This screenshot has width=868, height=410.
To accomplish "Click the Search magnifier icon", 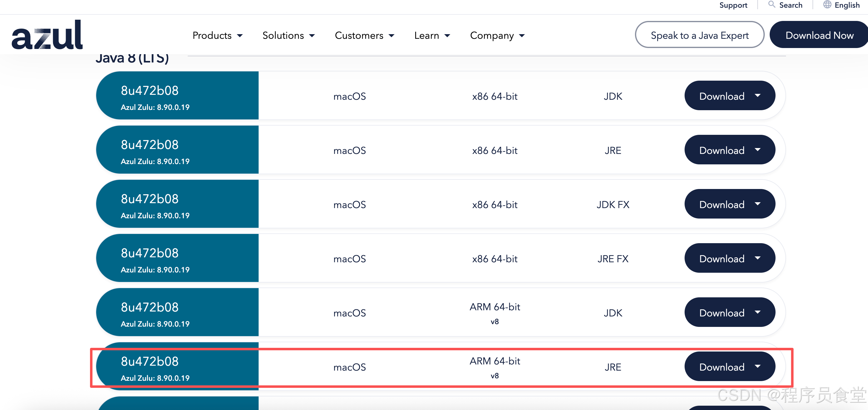I will point(771,5).
